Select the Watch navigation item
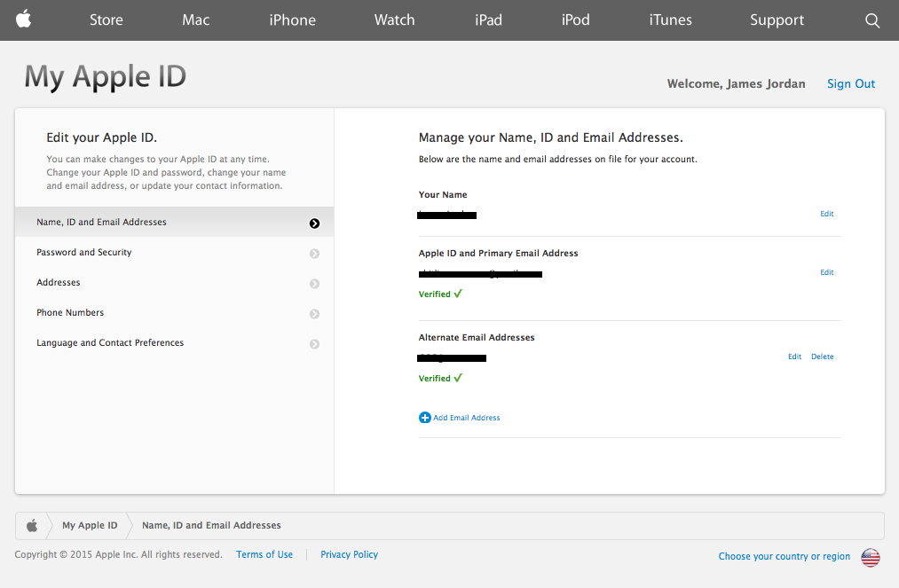Screen dimensions: 899x588 click(x=394, y=20)
